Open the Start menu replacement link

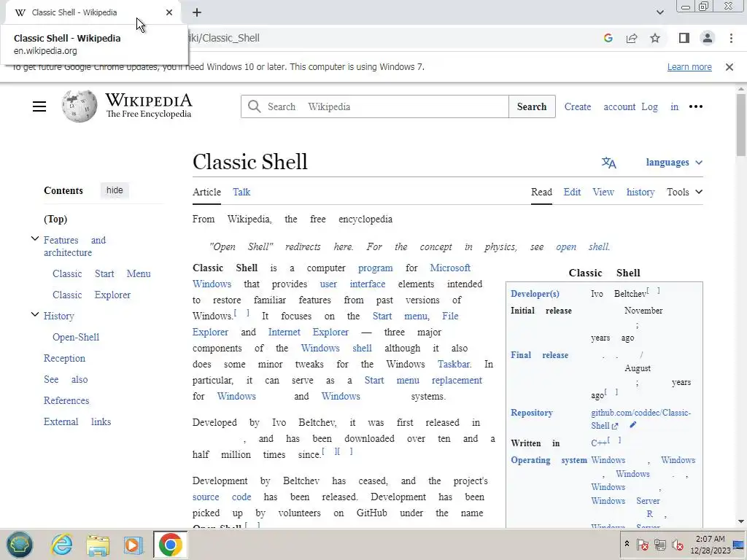[423, 381]
